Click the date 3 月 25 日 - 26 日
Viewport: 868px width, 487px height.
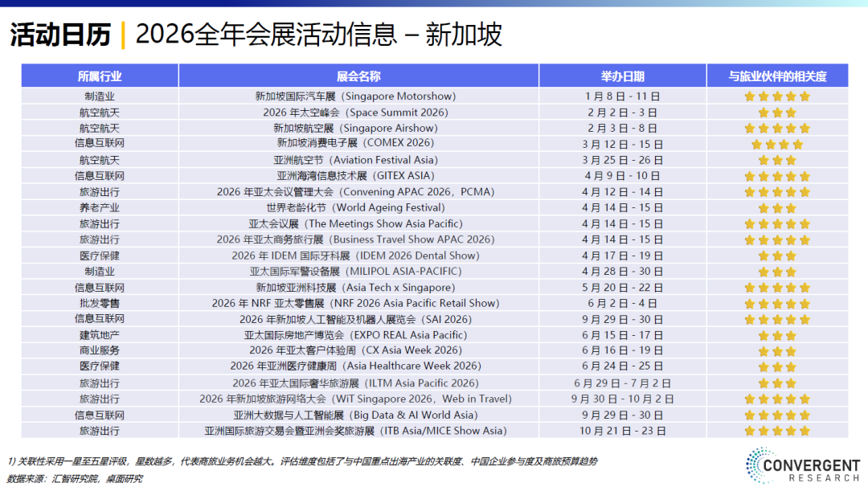[x=622, y=160]
